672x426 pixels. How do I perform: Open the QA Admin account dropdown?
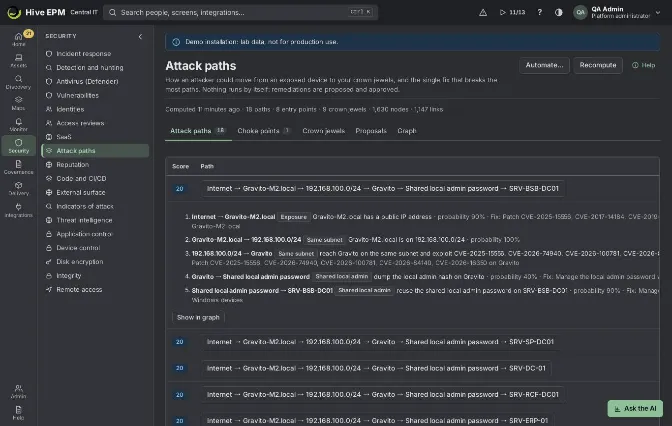point(617,12)
